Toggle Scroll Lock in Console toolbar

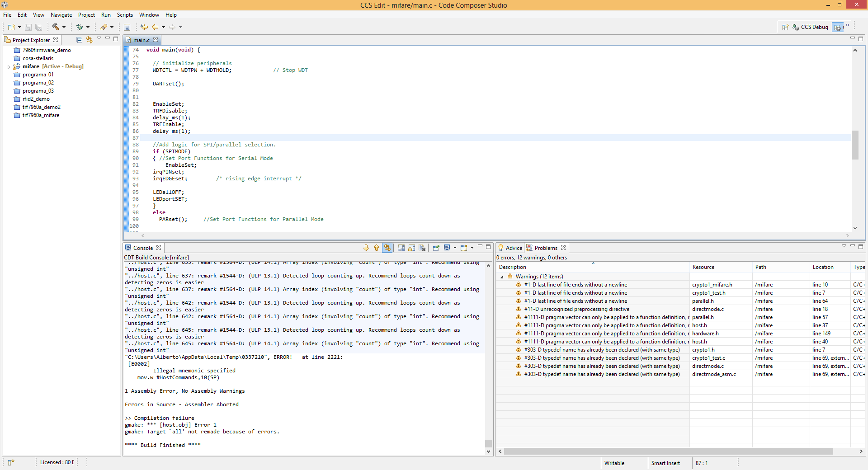tap(411, 248)
